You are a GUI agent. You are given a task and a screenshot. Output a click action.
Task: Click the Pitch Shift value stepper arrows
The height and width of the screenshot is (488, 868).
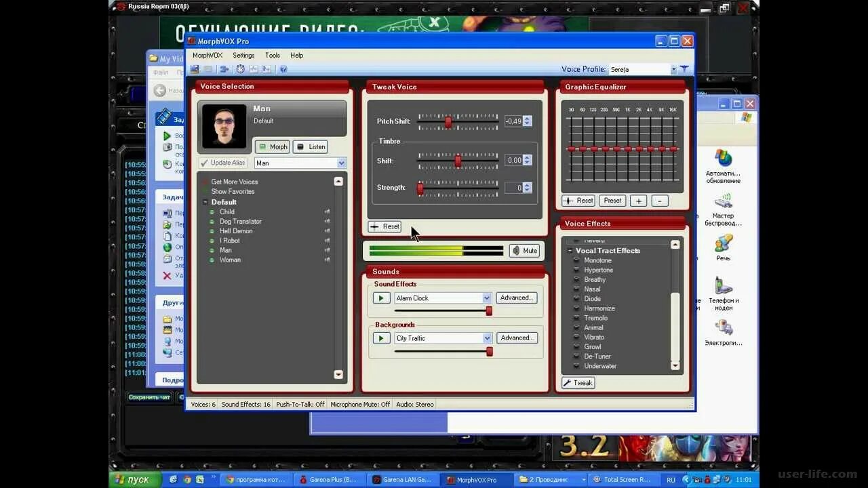(x=527, y=121)
